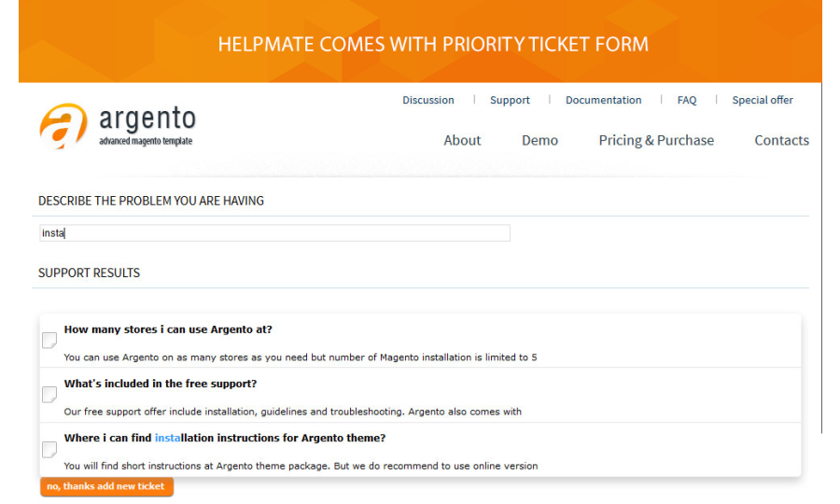
Task: Open Pricing & Purchase menu item
Action: [x=656, y=140]
